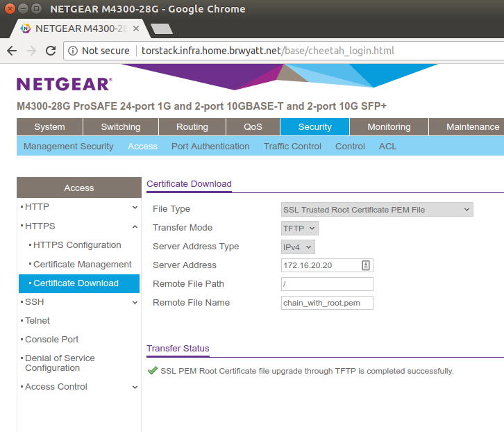
Task: Go to Port Authentication submenu
Action: tap(210, 147)
